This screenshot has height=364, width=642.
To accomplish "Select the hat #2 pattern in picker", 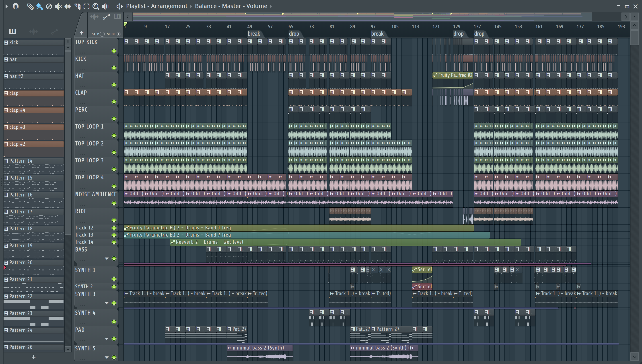I will 33,76.
